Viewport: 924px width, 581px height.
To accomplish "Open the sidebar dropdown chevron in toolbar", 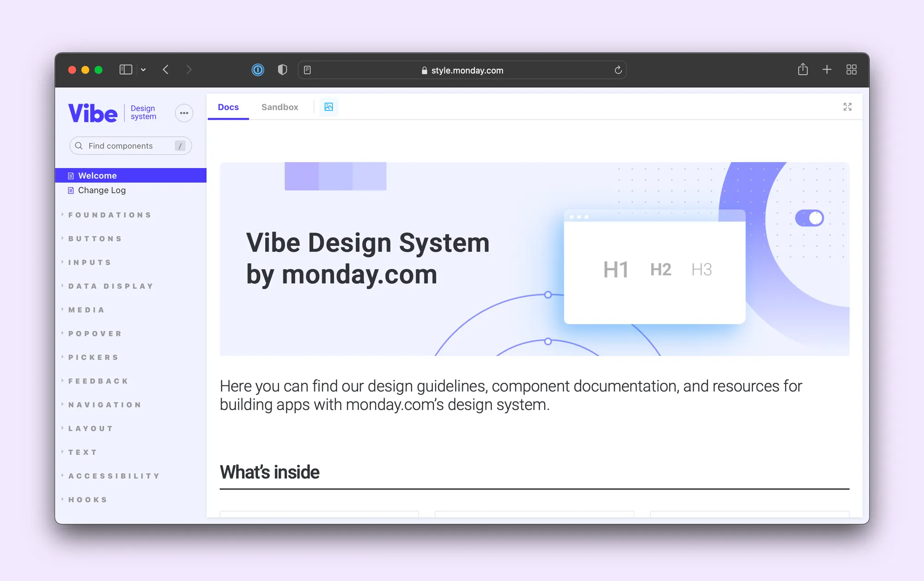I will click(143, 70).
